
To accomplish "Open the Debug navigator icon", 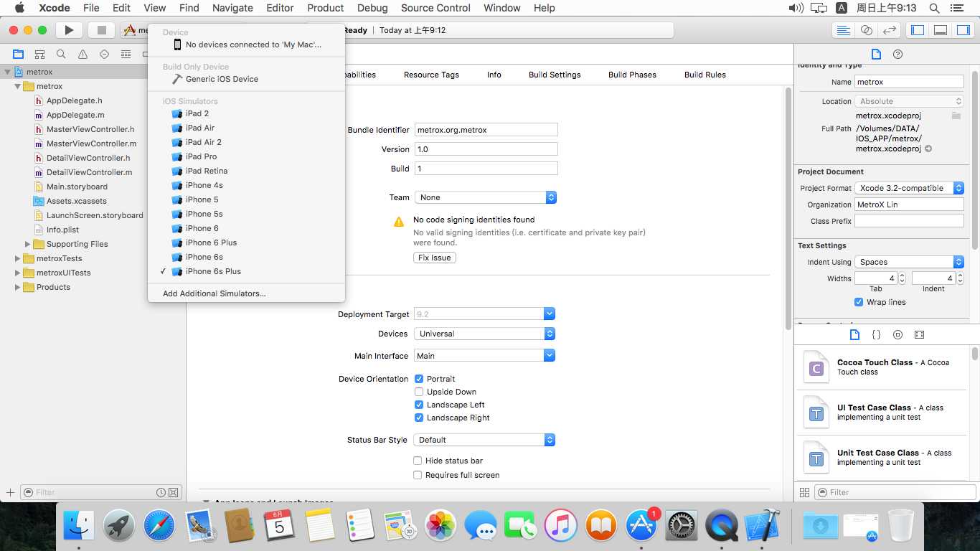I will pyautogui.click(x=126, y=54).
